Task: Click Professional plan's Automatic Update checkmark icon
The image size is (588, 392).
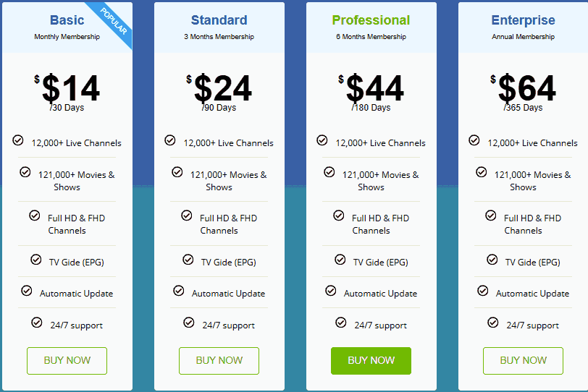Action: point(331,291)
